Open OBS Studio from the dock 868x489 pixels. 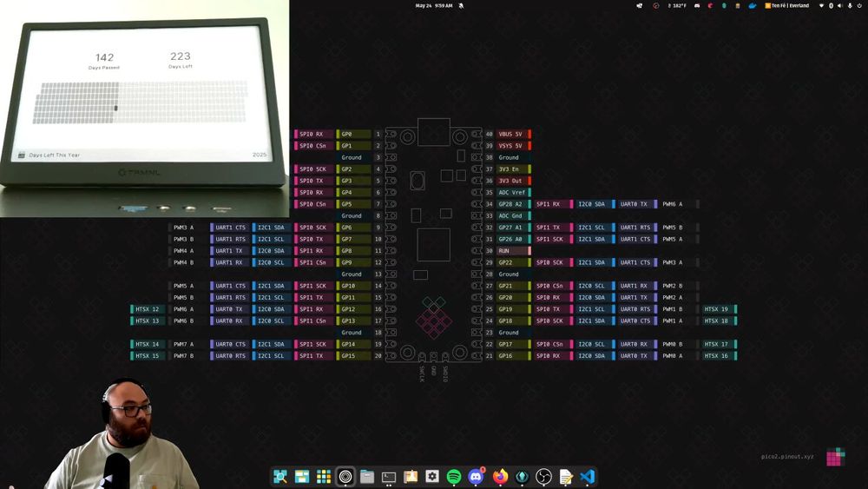[543, 477]
